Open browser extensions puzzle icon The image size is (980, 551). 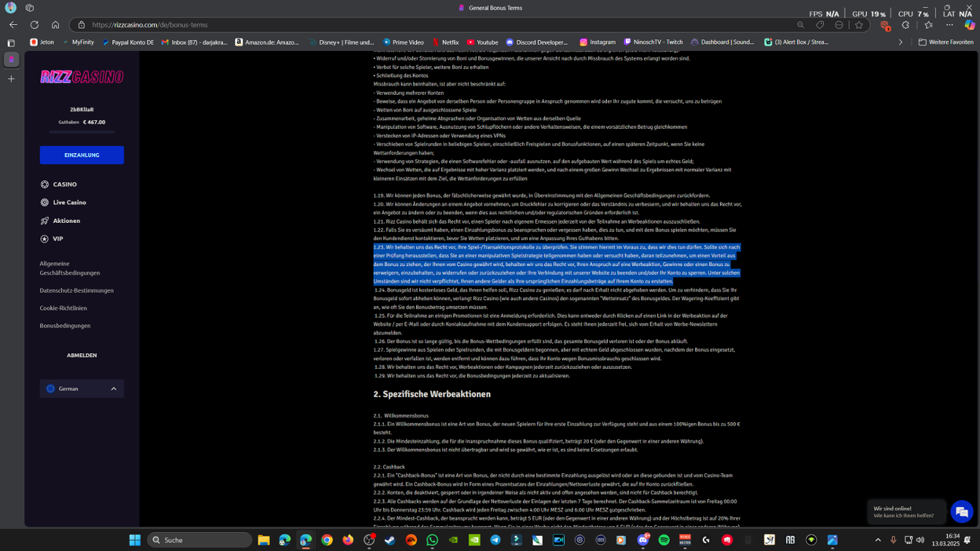coord(905,25)
